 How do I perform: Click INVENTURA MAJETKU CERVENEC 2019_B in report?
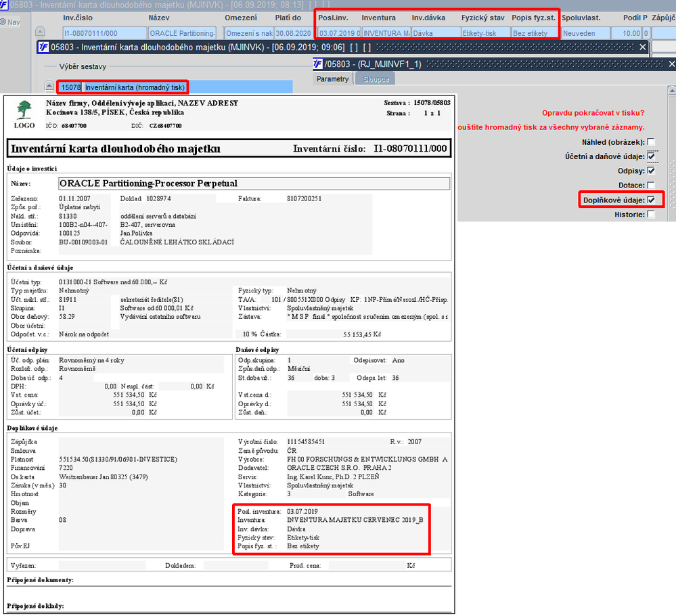(355, 520)
